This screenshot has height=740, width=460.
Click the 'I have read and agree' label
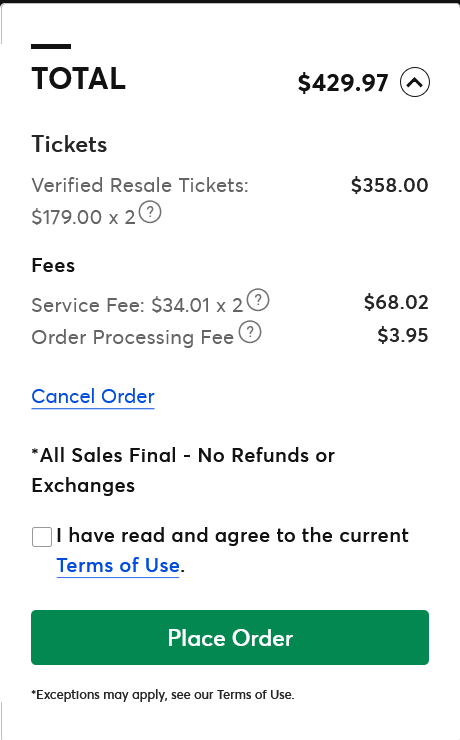point(232,536)
